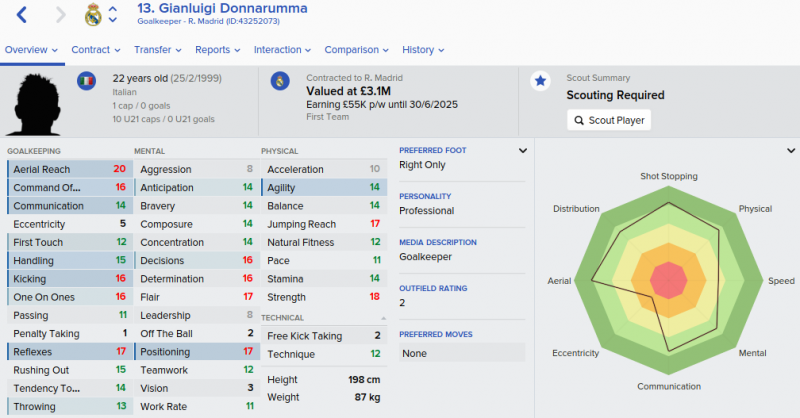
Task: Go to previous player with up chevron
Action: [113, 9]
